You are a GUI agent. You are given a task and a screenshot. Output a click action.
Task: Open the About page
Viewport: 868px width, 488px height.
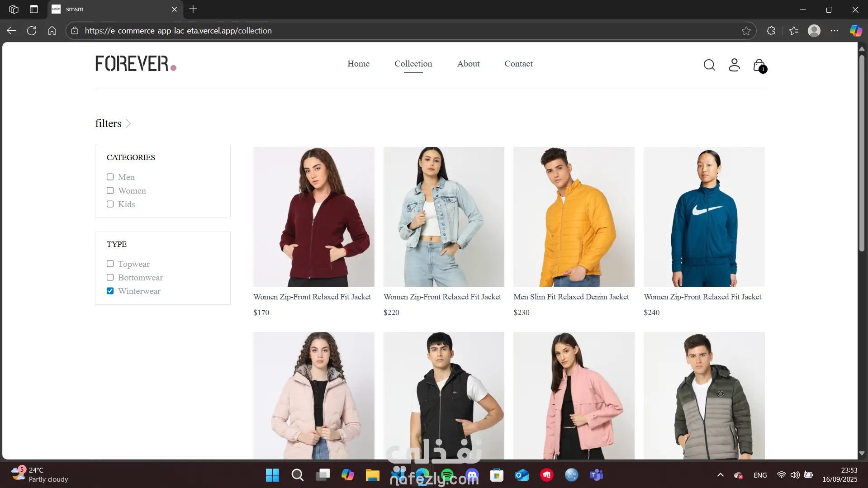[x=468, y=64]
